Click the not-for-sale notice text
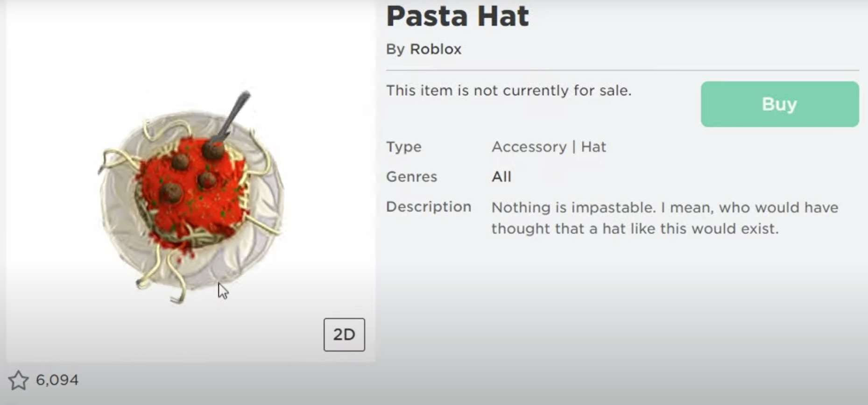This screenshot has height=405, width=868. (509, 91)
